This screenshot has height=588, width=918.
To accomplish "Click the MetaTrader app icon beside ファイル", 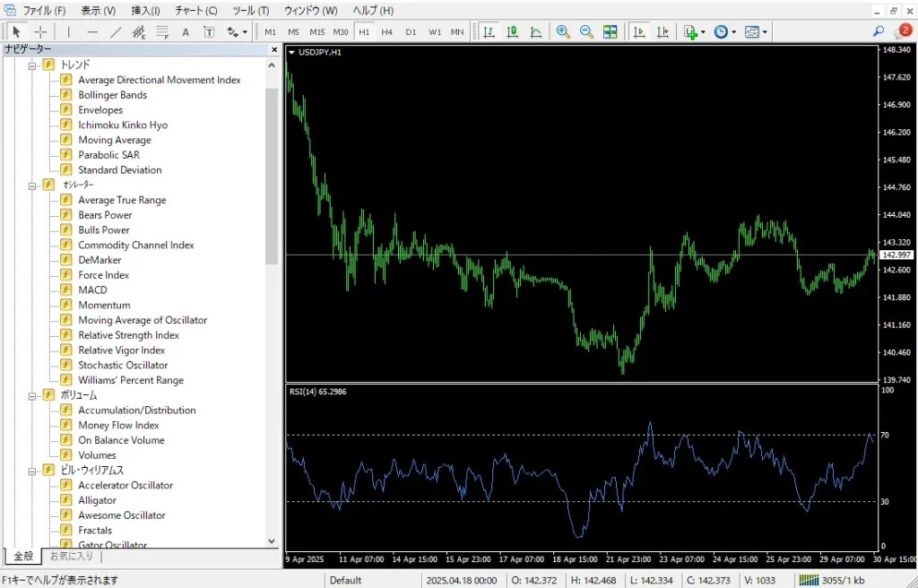I will pos(9,11).
